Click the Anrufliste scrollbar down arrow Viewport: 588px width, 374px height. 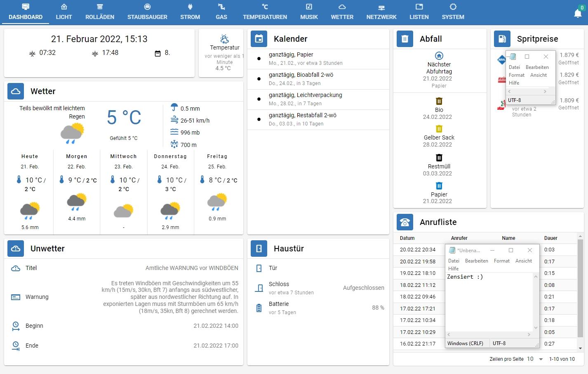click(x=580, y=348)
